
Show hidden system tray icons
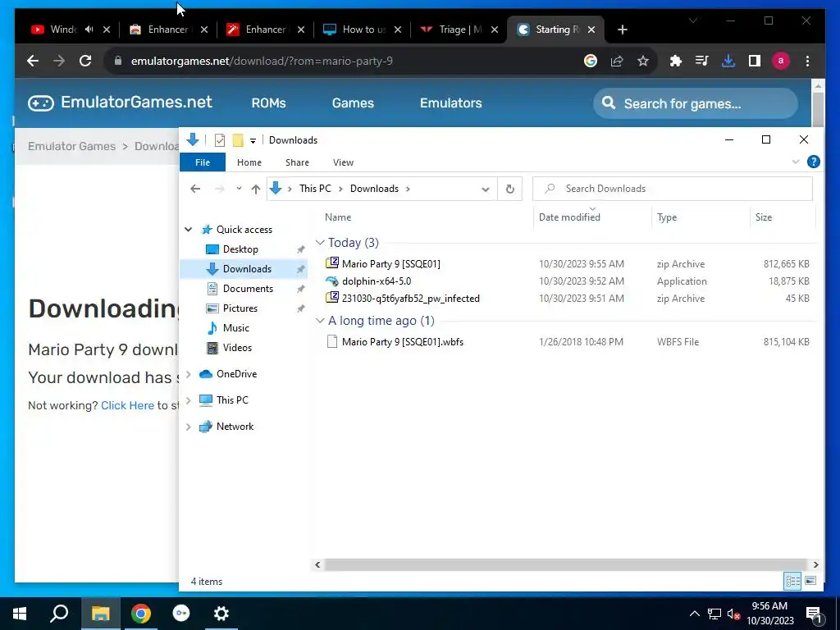click(x=694, y=614)
